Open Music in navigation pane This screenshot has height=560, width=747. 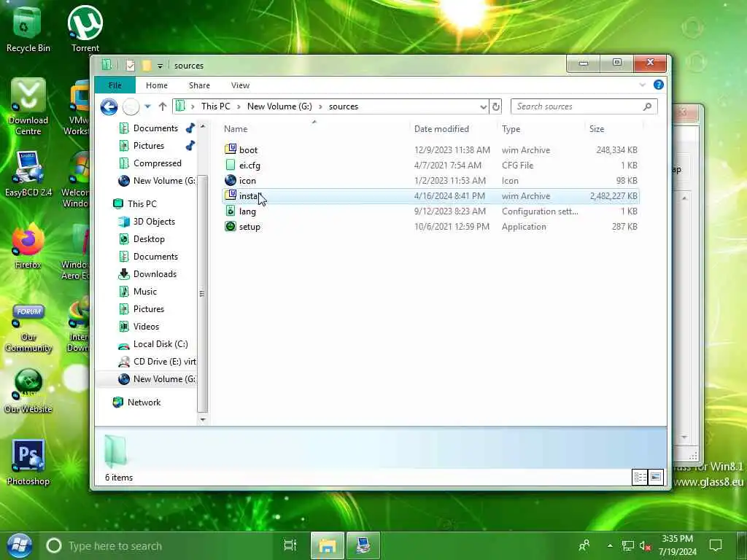(x=145, y=292)
